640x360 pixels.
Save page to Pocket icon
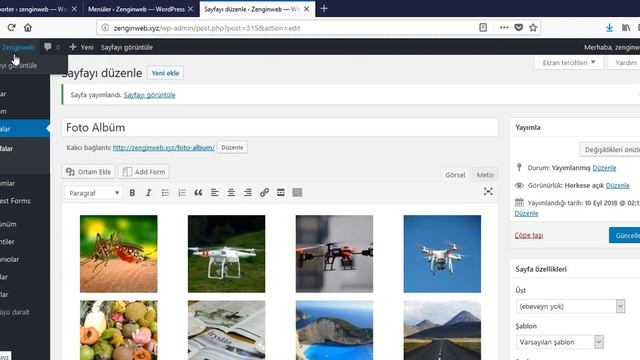click(519, 27)
